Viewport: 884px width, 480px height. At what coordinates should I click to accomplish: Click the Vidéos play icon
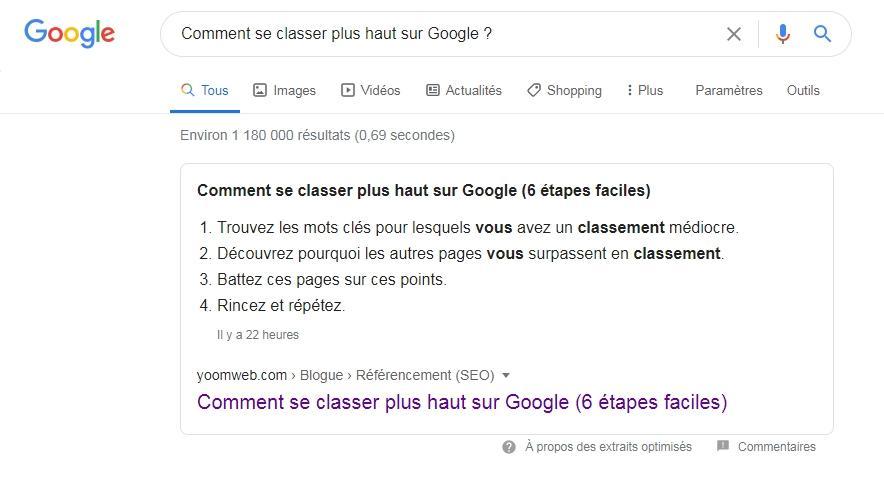(x=348, y=90)
